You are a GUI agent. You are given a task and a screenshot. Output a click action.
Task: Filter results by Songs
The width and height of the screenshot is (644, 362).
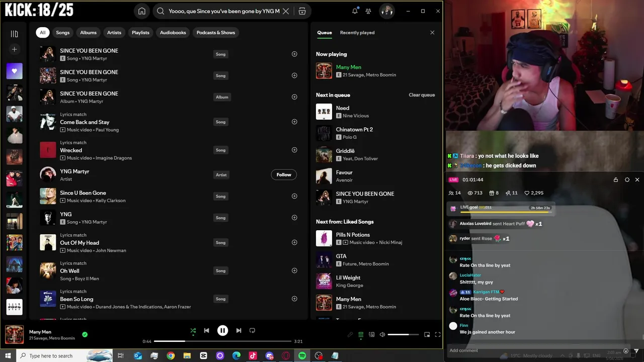coord(63,33)
